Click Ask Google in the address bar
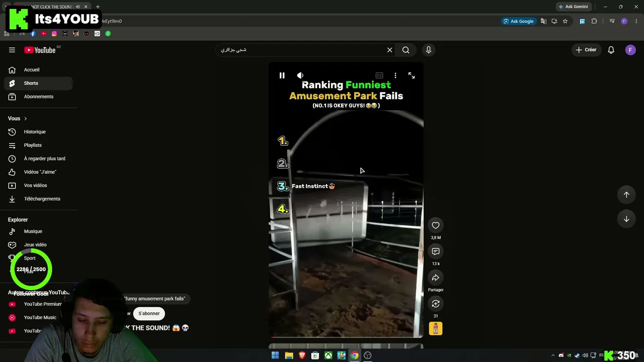The image size is (644, 362). tap(518, 21)
